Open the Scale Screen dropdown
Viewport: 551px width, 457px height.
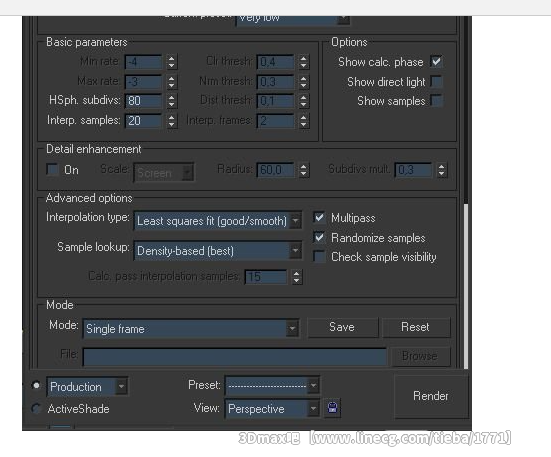(164, 173)
